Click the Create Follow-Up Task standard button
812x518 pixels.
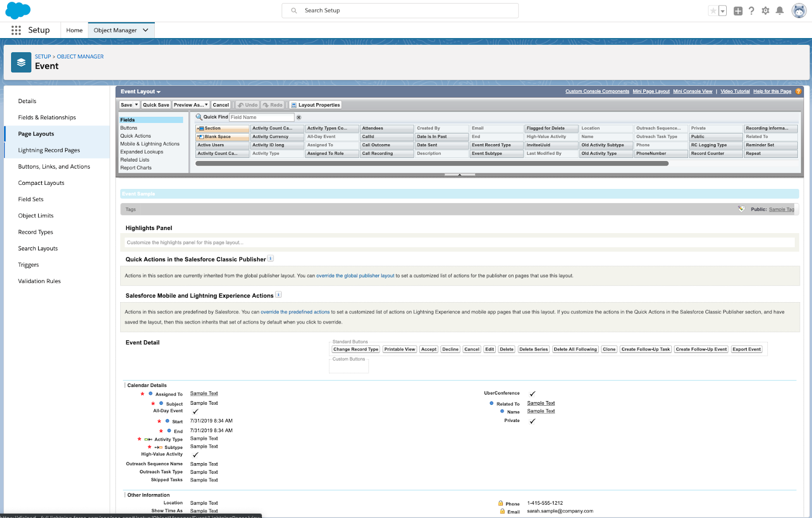pos(646,349)
